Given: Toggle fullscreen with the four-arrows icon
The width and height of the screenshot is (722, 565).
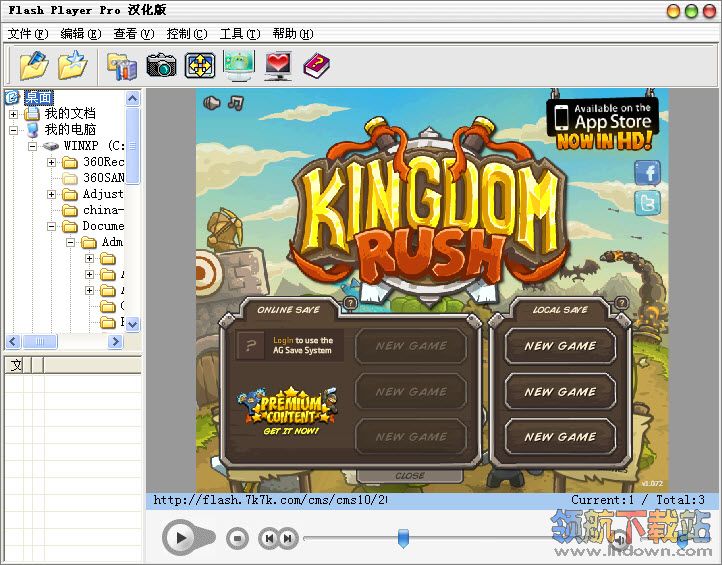Looking at the screenshot, I should pos(200,65).
